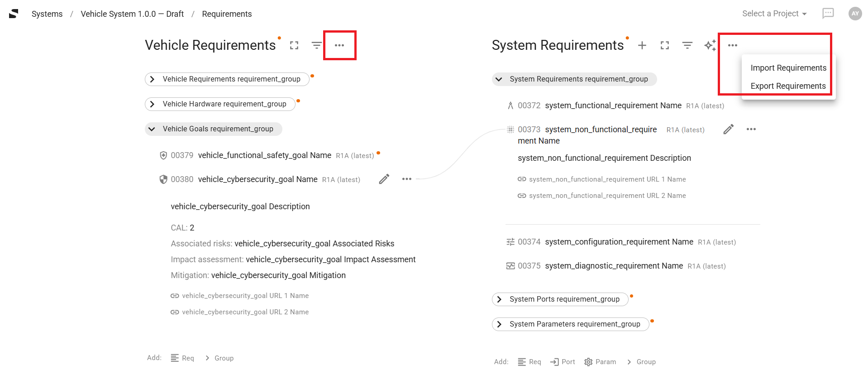The image size is (868, 375).
Task: Click the link icon for system_non_functional_requirement URL 1
Action: 521,179
